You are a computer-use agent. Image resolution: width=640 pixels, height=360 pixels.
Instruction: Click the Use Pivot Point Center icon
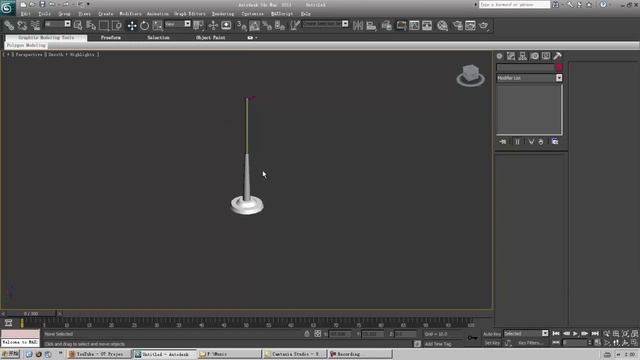coord(198,26)
